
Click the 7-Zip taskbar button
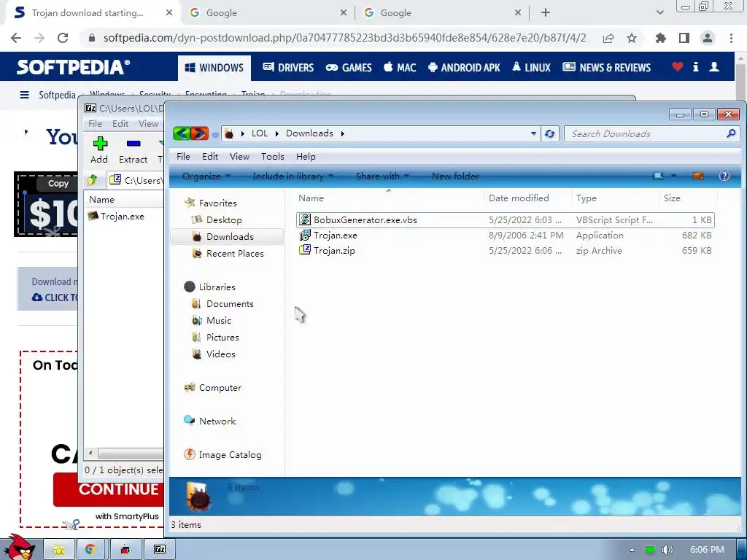(160, 550)
